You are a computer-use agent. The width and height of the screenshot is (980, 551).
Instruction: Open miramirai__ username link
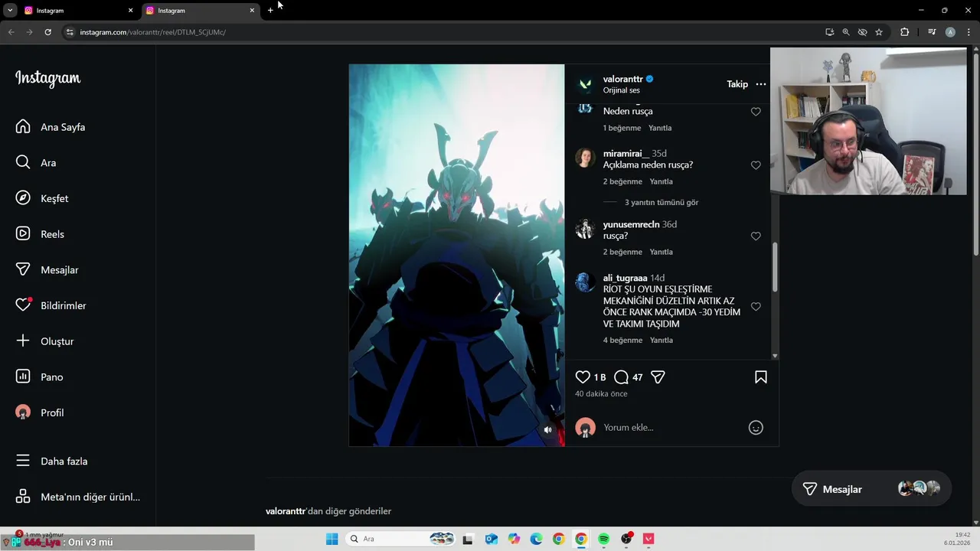pyautogui.click(x=626, y=154)
